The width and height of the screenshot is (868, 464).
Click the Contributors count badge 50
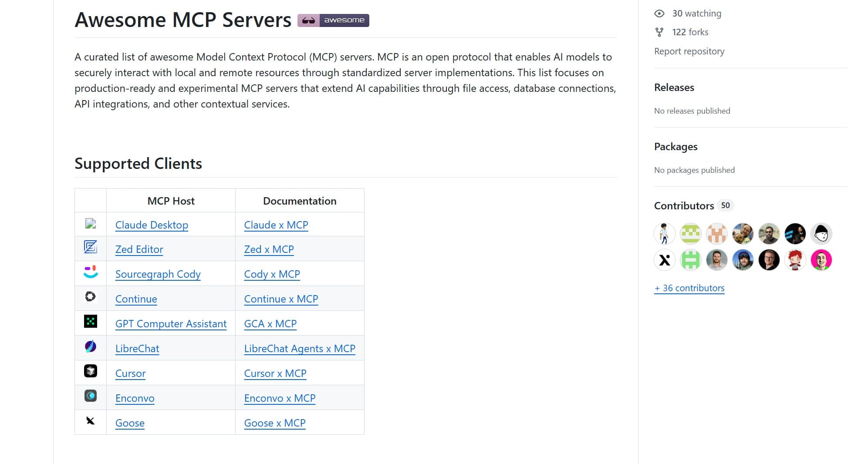coord(725,205)
